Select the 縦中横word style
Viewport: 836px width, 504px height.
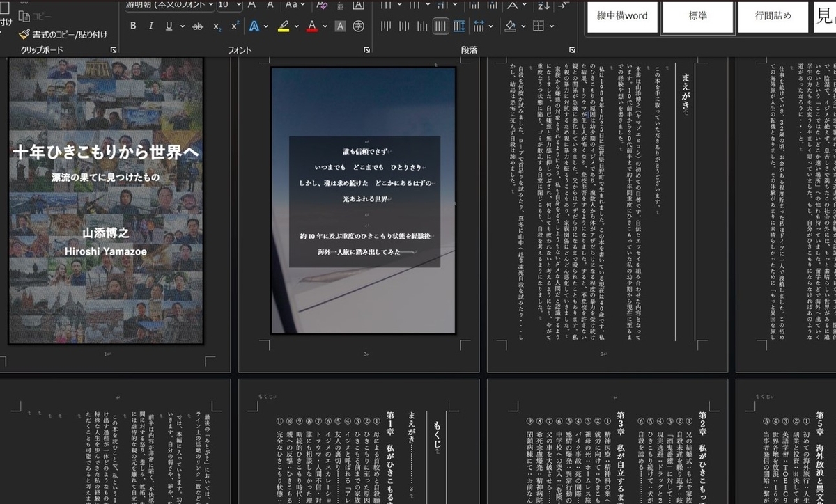point(622,16)
